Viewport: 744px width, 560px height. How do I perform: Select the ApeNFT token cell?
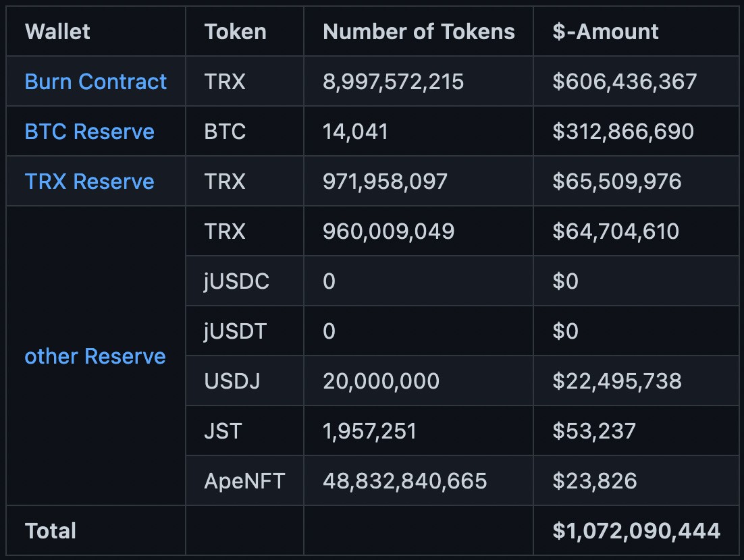[244, 481]
